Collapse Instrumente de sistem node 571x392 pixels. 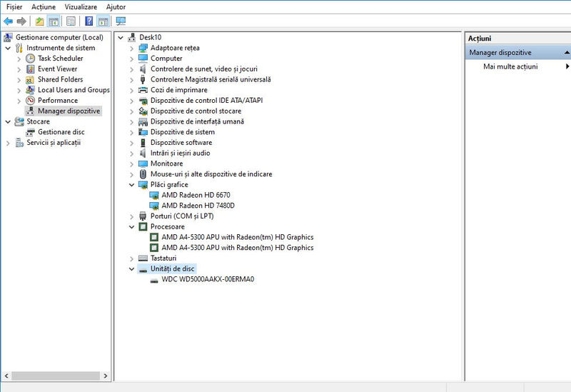pyautogui.click(x=8, y=48)
